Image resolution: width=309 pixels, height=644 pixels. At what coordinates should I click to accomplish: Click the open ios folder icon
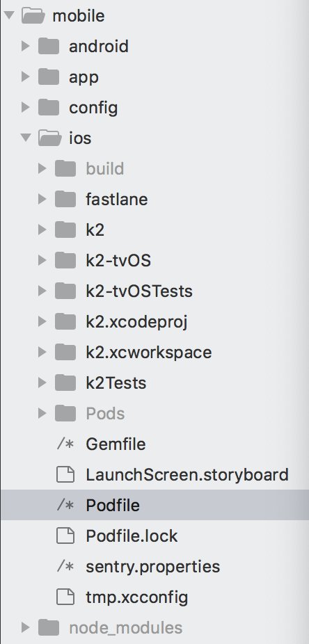coord(49,138)
